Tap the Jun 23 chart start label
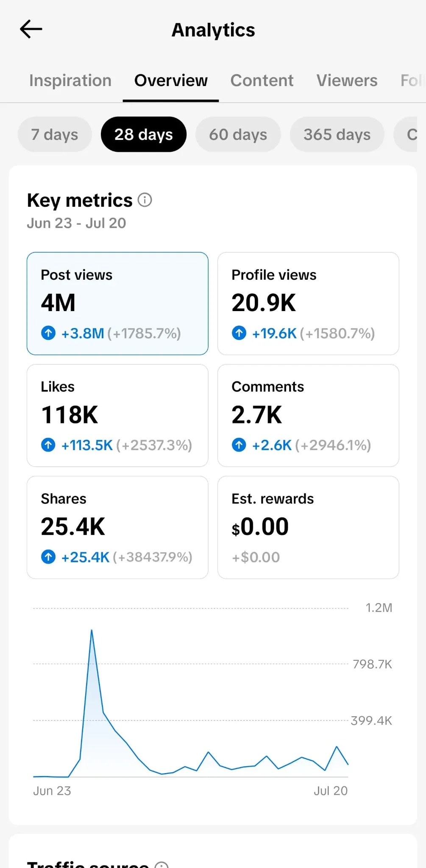The width and height of the screenshot is (426, 868). pyautogui.click(x=52, y=791)
